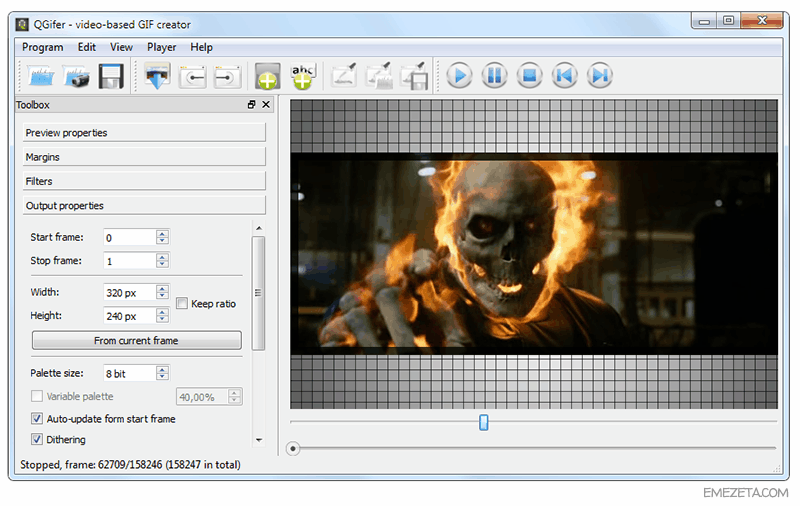Click the Height value field
This screenshot has width=800, height=506.
(x=130, y=316)
